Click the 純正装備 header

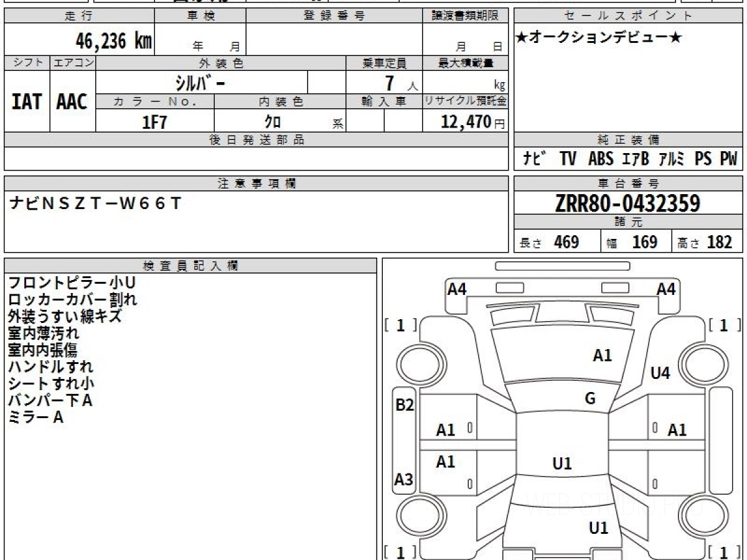628,140
